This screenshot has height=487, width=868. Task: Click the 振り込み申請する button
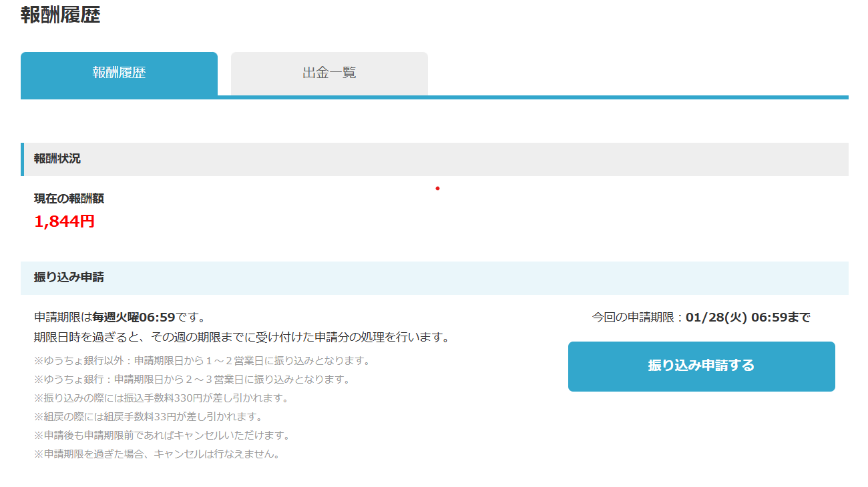pos(701,366)
